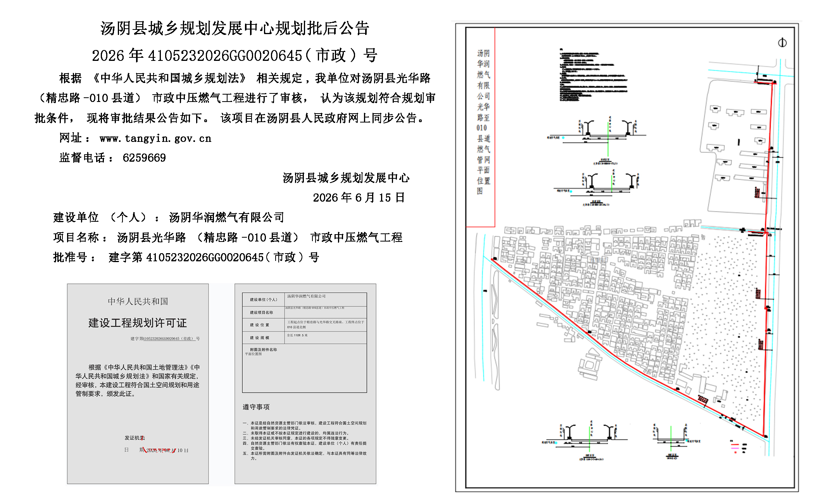Click the scale value 全长1109.5米

click(297, 335)
